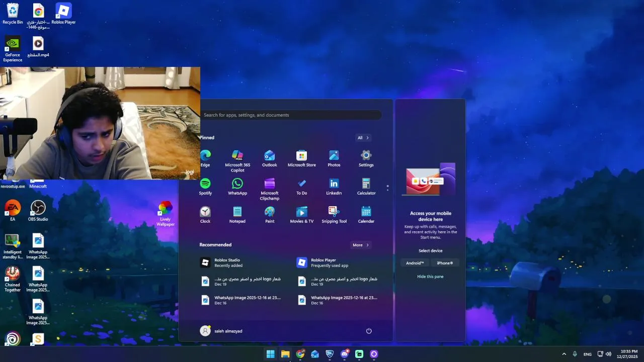Show hidden system tray icons chevron
This screenshot has height=362, width=644.
point(564,354)
